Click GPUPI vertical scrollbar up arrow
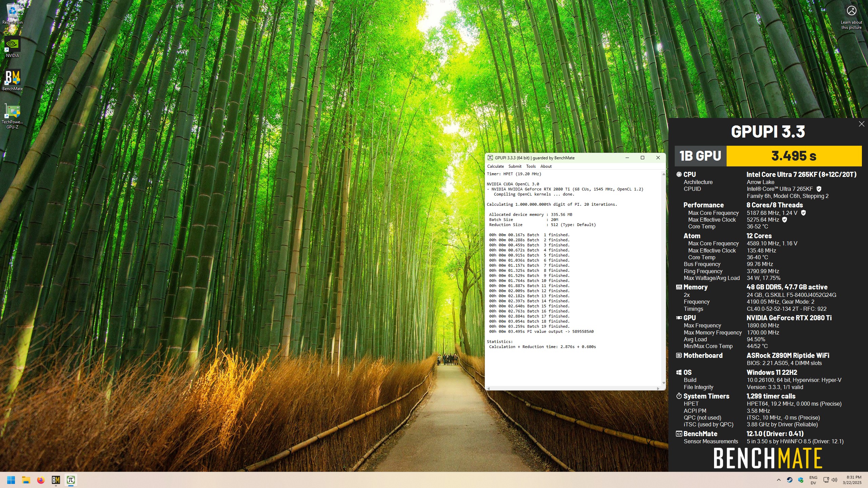This screenshot has width=868, height=488. tap(664, 174)
